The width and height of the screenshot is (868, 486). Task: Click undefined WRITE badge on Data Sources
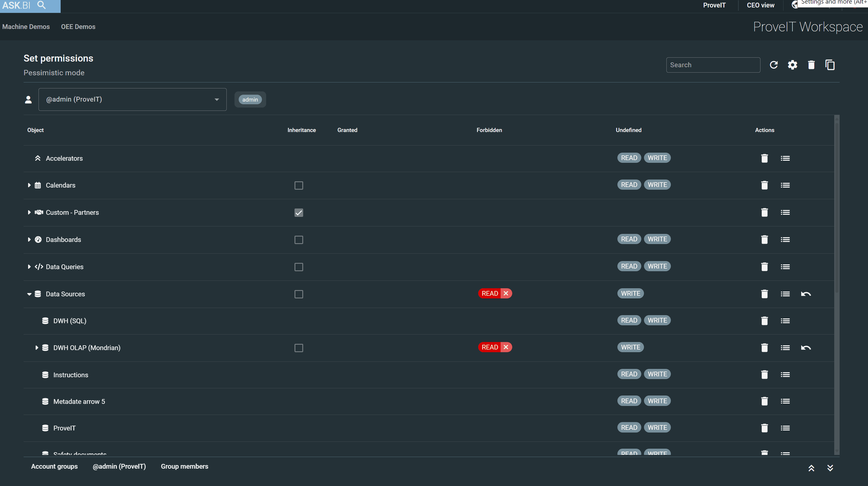(x=630, y=293)
